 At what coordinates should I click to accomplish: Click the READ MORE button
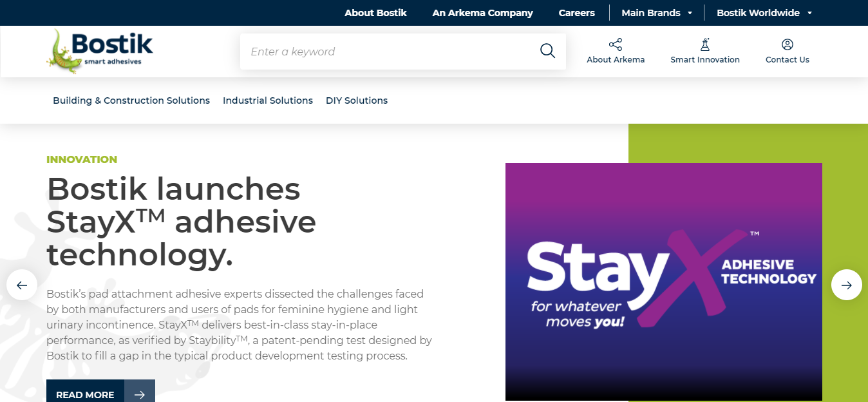click(100, 391)
